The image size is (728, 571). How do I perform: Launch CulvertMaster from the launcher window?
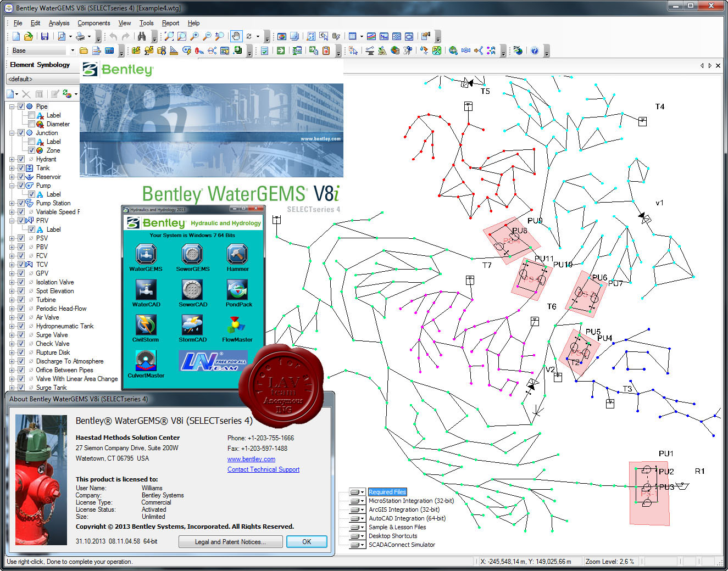pos(146,364)
